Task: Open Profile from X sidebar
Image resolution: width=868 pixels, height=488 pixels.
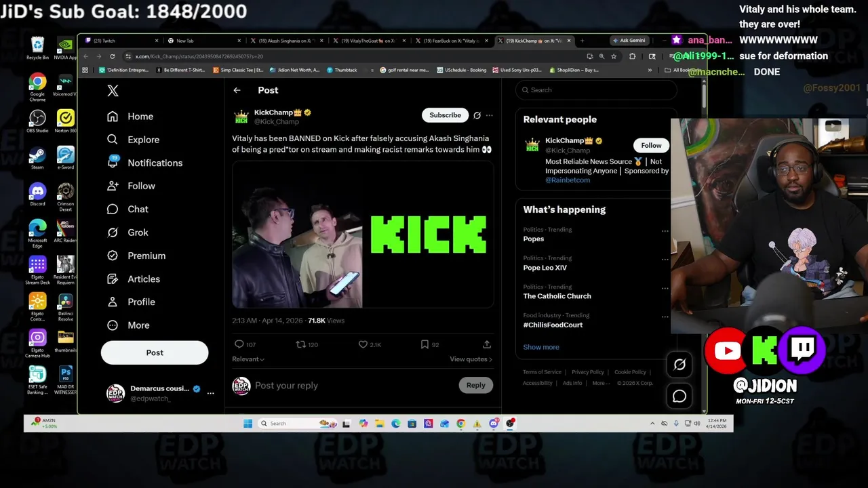Action: pos(131,302)
